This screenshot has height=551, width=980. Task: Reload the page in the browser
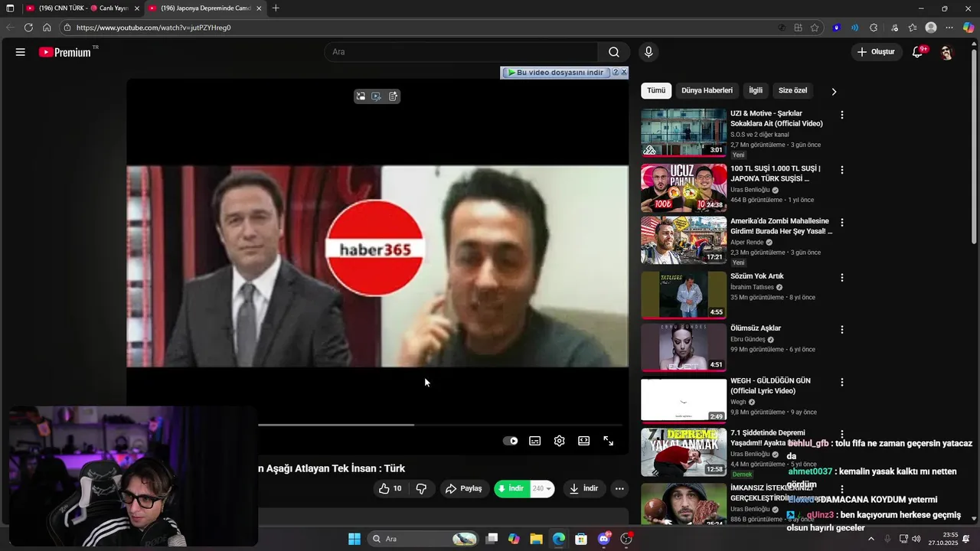28,28
